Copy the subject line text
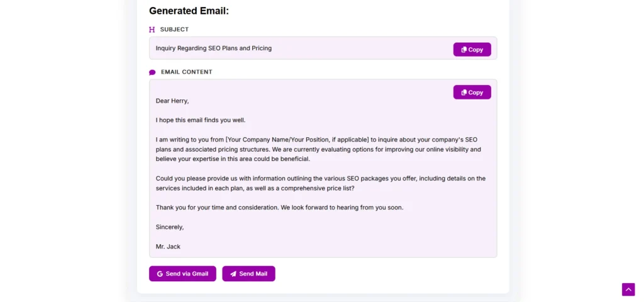 coord(472,50)
